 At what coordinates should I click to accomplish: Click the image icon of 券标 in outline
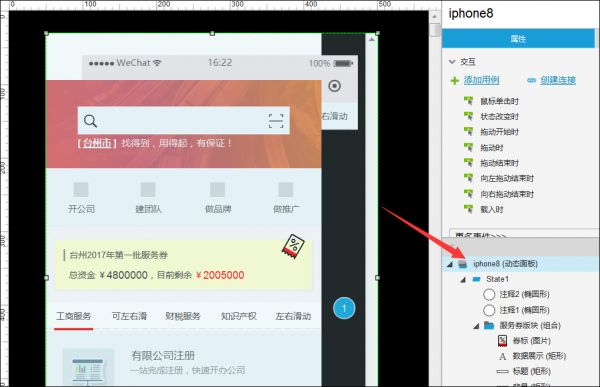coord(502,341)
